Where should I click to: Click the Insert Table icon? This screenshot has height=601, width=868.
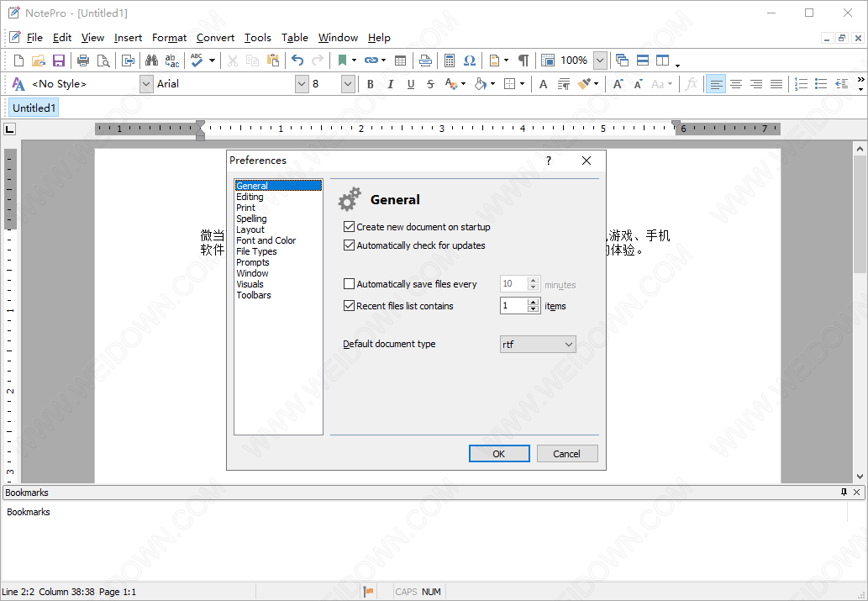coord(401,61)
